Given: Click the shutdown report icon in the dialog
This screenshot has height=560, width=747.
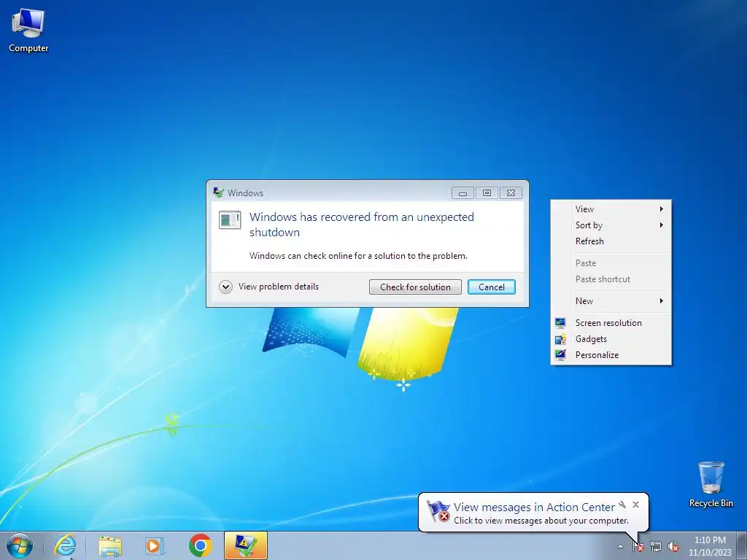Looking at the screenshot, I should point(230,220).
